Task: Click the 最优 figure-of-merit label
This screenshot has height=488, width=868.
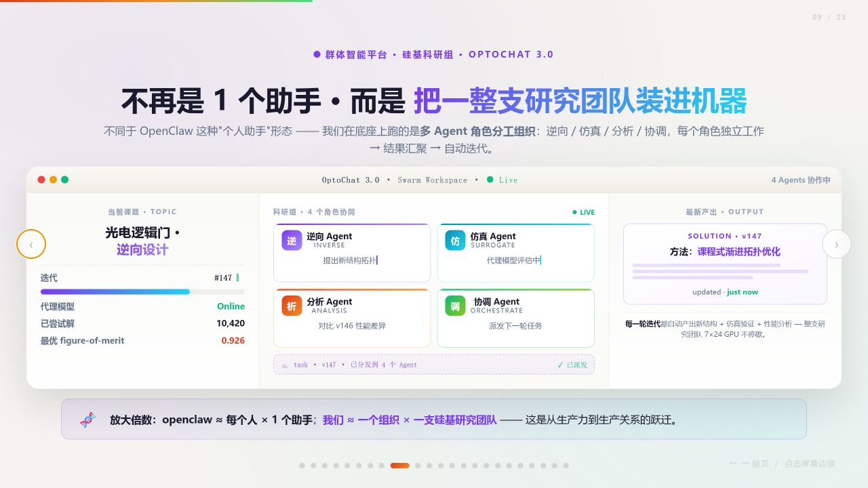Action: point(82,340)
